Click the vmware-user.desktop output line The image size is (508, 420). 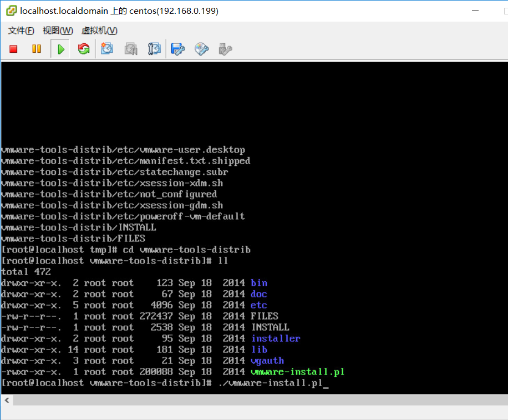coord(123,150)
